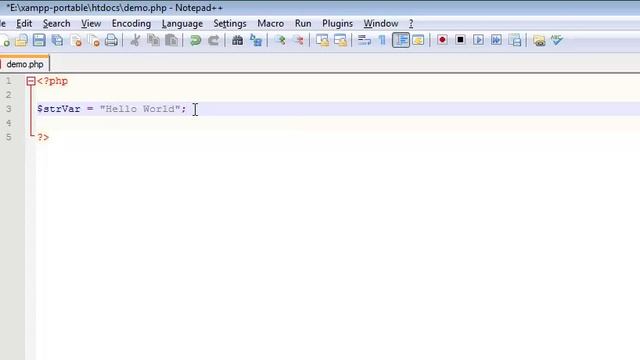
Task: Toggle the Show Indent Guide button
Action: coord(401,40)
